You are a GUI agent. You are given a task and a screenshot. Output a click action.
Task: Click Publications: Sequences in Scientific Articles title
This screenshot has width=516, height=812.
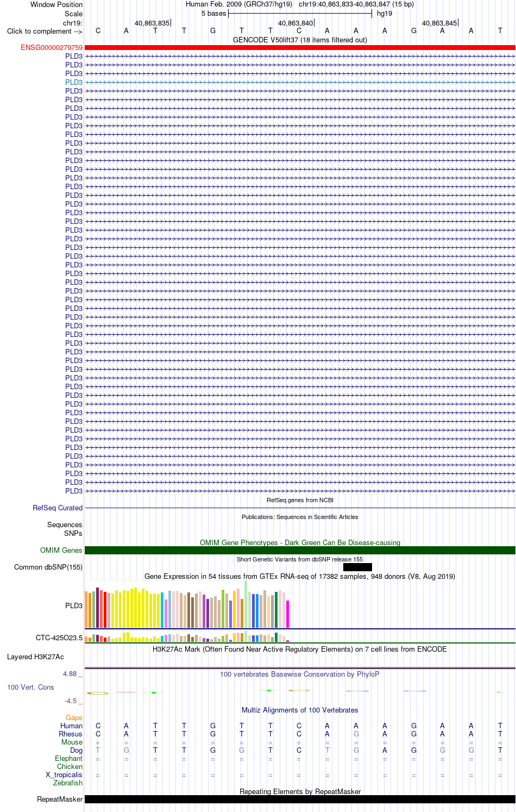click(300, 517)
